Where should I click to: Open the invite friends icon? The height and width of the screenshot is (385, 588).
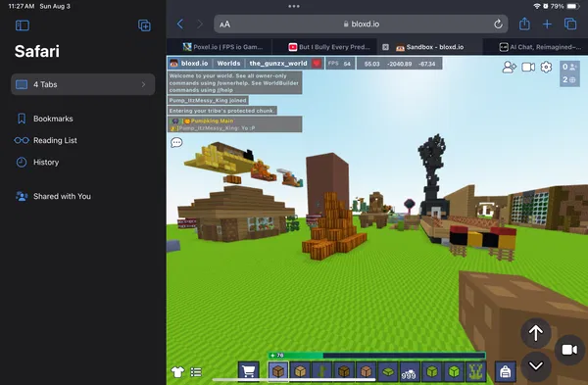(509, 67)
